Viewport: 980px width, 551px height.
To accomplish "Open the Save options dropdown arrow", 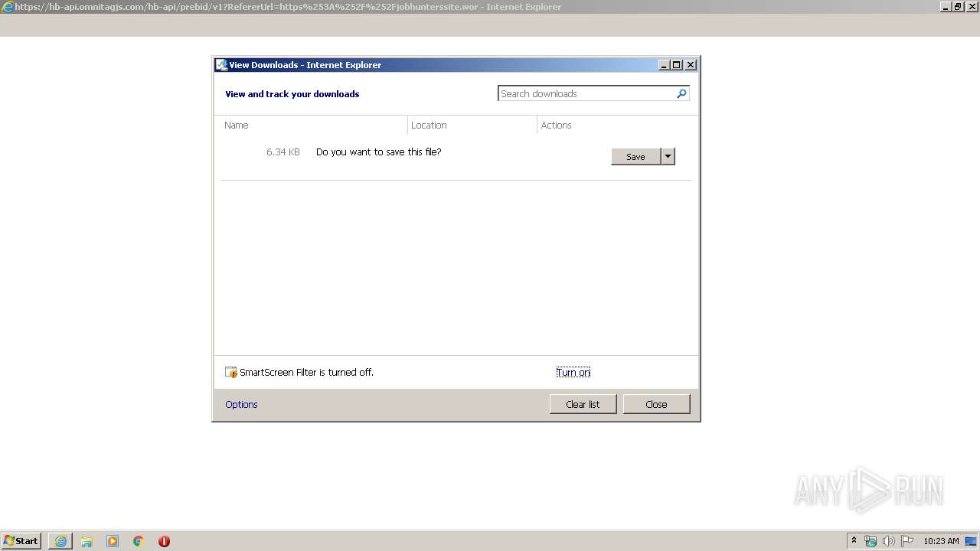I will pos(668,157).
